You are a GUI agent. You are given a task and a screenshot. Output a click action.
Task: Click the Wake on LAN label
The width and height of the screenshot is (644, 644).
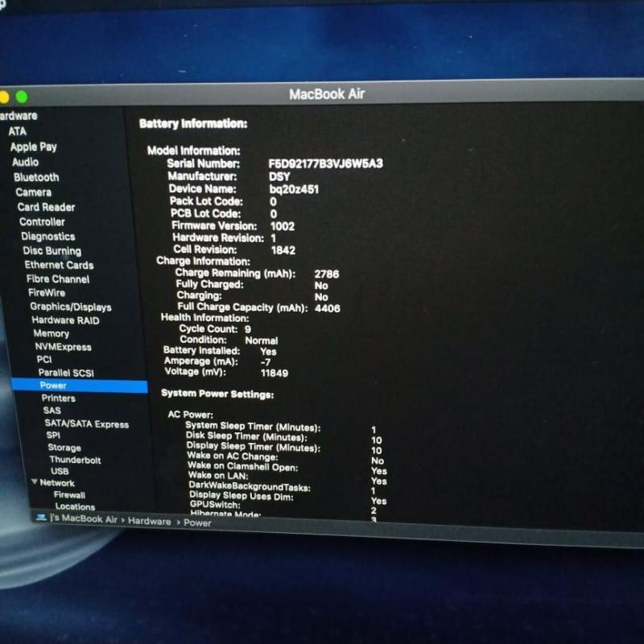pyautogui.click(x=217, y=476)
